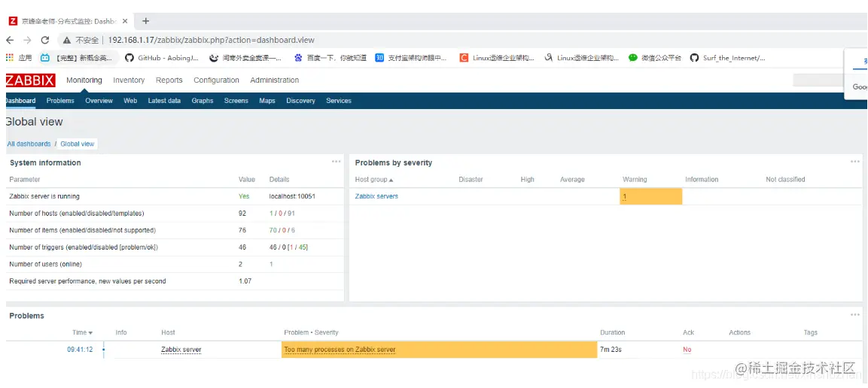868x388 pixels.
Task: Click the Global view breadcrumb
Action: coord(78,144)
